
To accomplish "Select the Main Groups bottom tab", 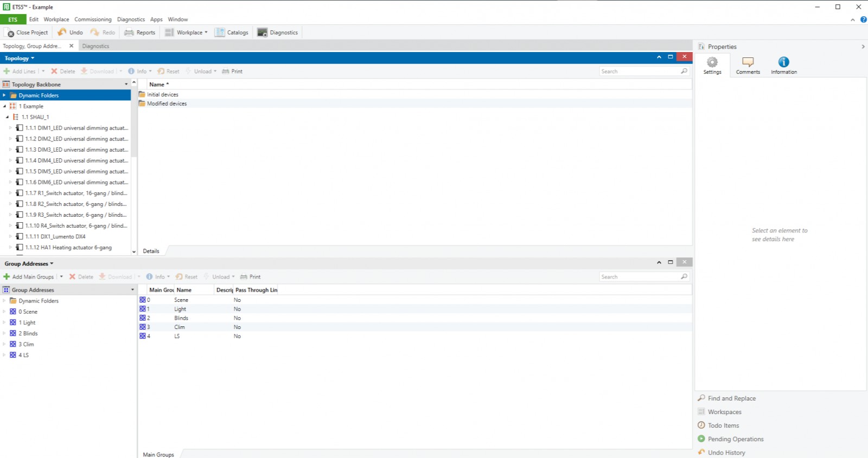I will pos(158,455).
